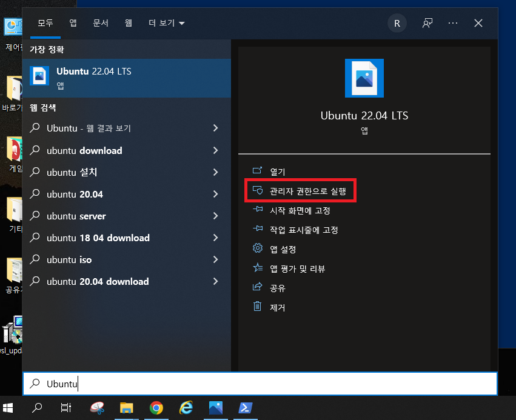516x420 pixels.
Task: Click 앱 평가 및 리뷰
Action: (298, 268)
